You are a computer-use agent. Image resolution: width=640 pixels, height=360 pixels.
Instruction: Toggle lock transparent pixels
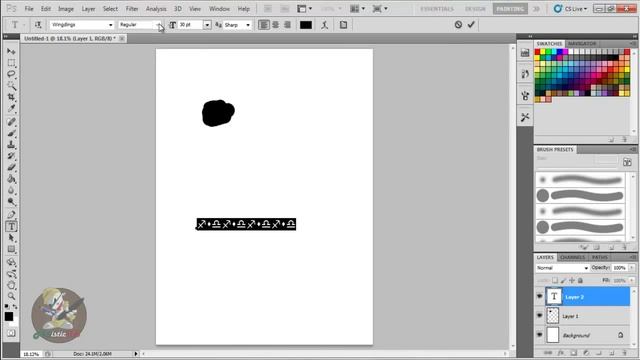555,280
